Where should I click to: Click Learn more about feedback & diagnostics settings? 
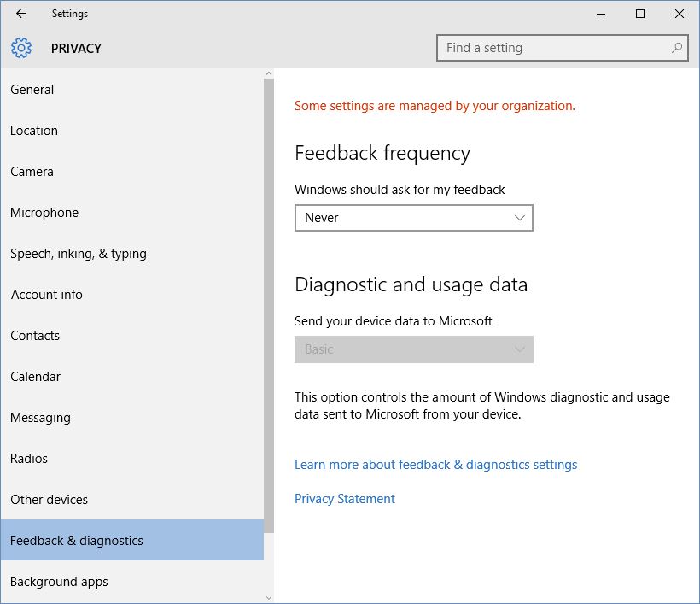435,464
